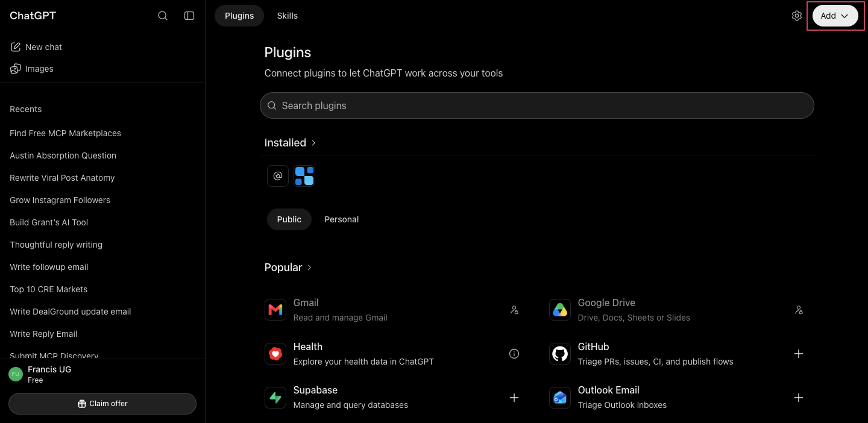Viewport: 868px width, 423px height.
Task: Open the Outlook Email plugin title
Action: tap(609, 390)
